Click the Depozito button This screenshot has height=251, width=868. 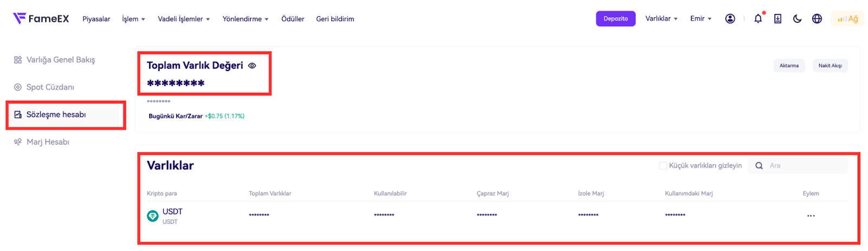(x=616, y=18)
